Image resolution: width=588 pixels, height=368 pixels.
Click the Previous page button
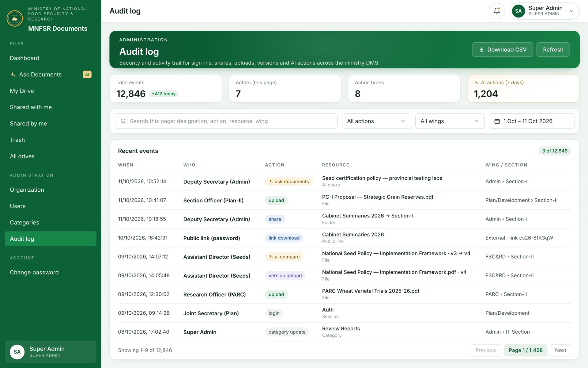click(x=486, y=350)
